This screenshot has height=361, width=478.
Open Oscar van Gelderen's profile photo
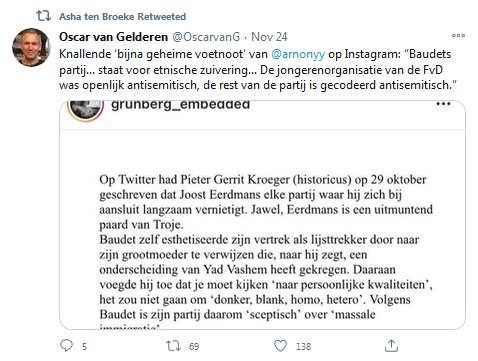[31, 47]
